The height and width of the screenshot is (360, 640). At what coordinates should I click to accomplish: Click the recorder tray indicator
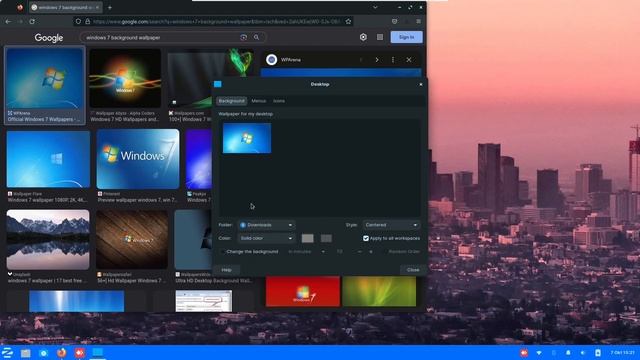(524, 353)
